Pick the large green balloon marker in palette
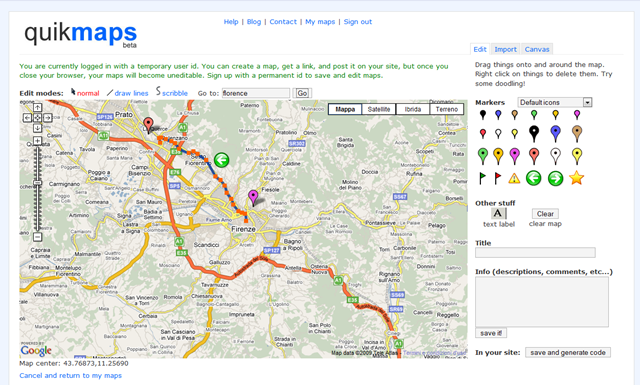 click(483, 156)
